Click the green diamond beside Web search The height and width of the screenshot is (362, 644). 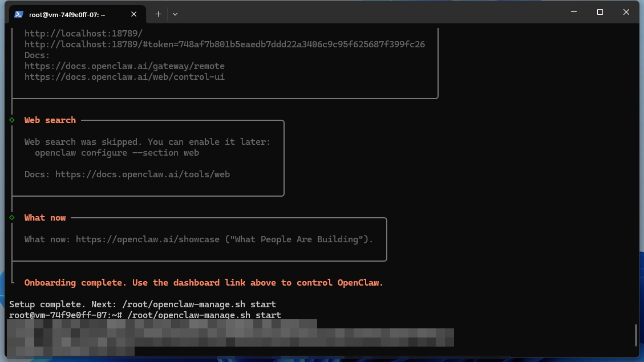coord(11,120)
